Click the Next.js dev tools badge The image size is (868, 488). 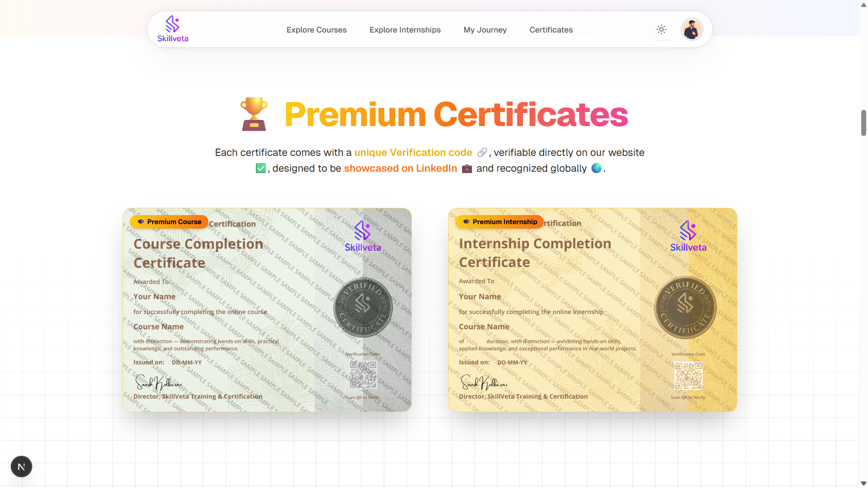[21, 467]
